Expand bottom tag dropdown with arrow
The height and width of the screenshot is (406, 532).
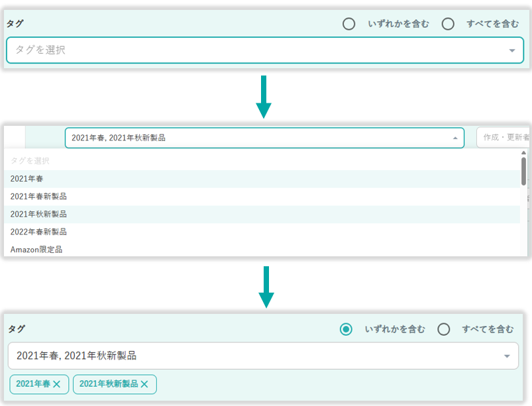(x=507, y=356)
